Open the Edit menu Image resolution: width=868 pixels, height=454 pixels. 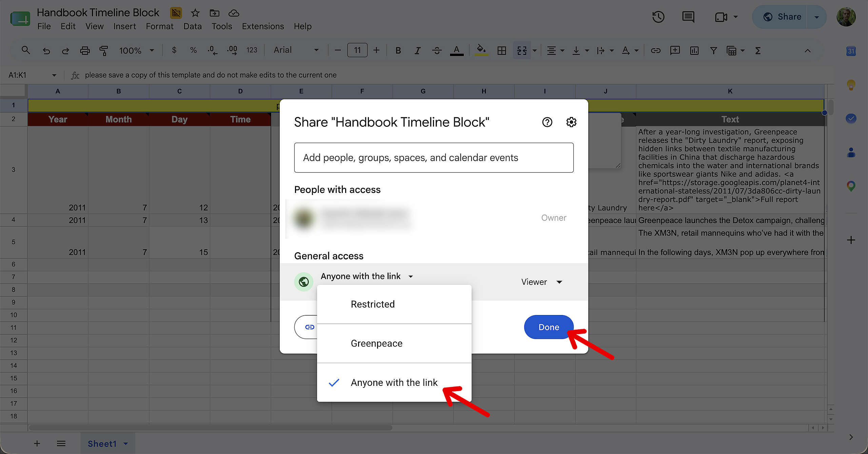tap(68, 26)
